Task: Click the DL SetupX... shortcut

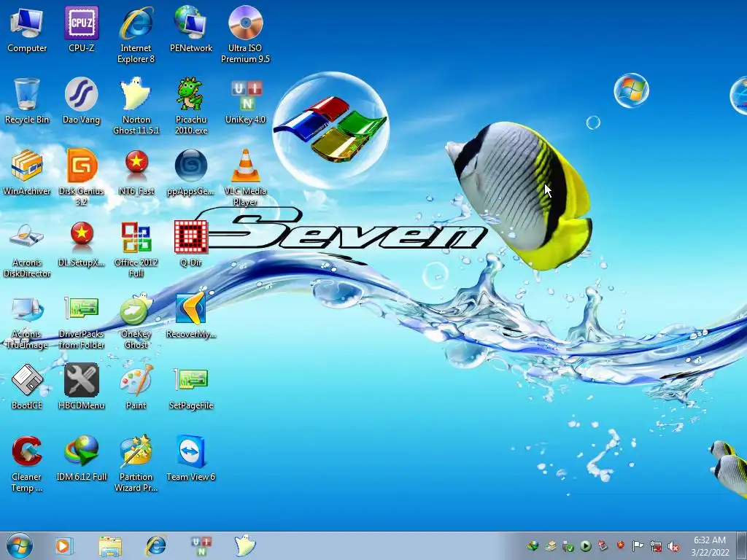Action: click(82, 245)
